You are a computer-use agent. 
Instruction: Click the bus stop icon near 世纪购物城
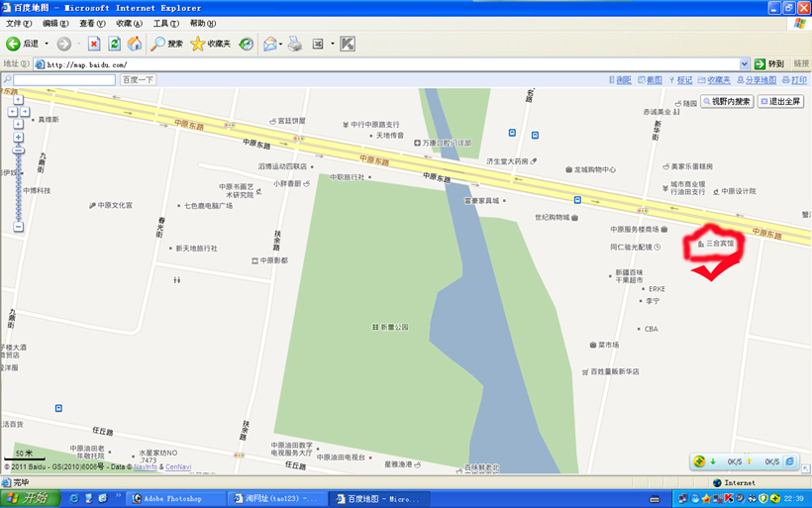[x=577, y=200]
